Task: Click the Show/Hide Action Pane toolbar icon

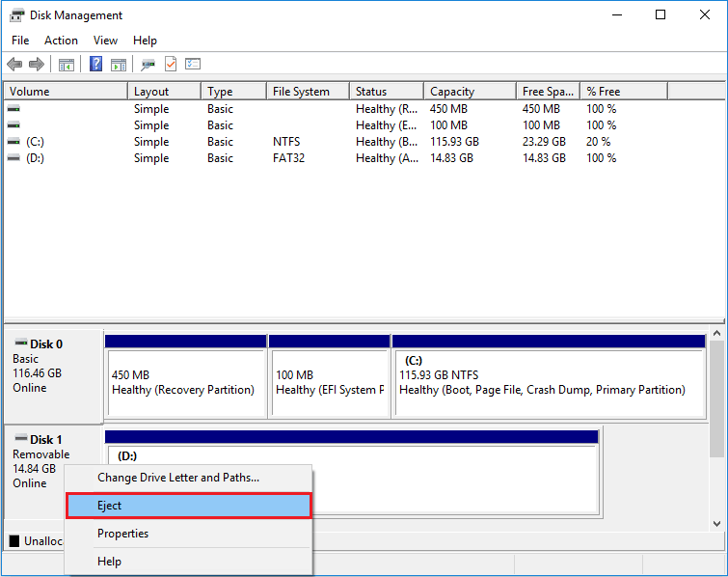Action: (119, 65)
